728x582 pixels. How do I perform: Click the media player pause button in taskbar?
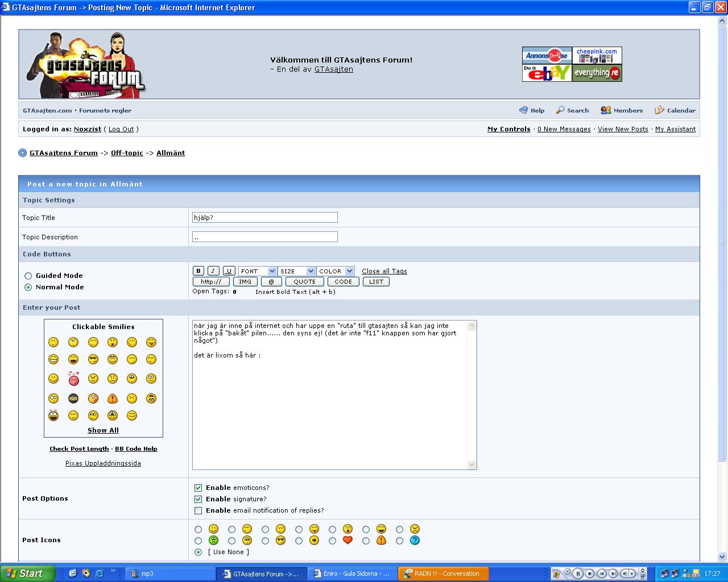578,574
